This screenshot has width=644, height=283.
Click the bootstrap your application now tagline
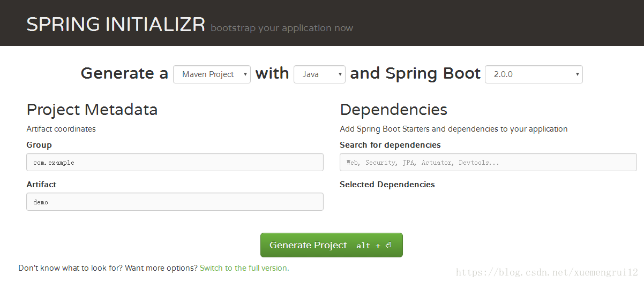pyautogui.click(x=282, y=28)
